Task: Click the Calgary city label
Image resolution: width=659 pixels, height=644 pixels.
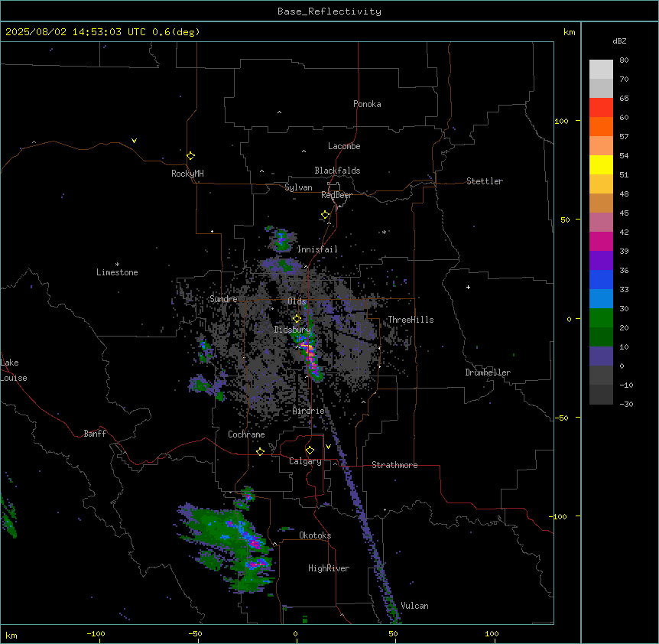Action: 305,461
